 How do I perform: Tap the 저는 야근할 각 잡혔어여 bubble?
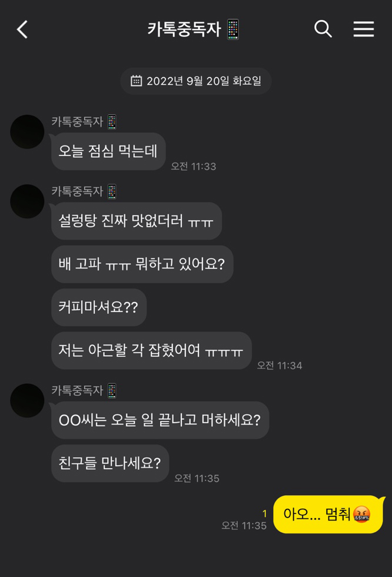pyautogui.click(x=151, y=350)
